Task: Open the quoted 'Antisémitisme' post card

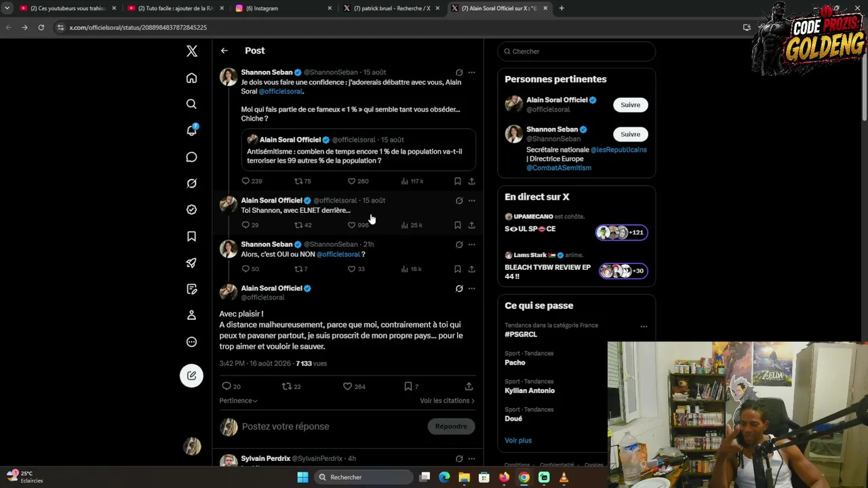Action: tap(359, 150)
